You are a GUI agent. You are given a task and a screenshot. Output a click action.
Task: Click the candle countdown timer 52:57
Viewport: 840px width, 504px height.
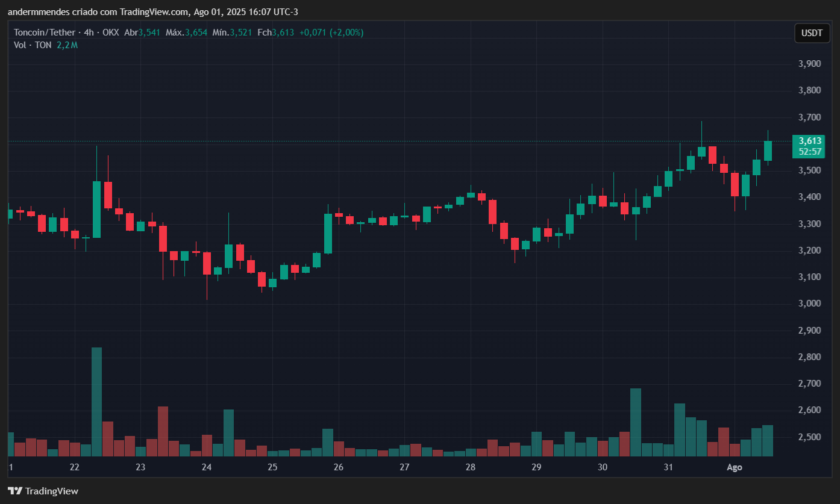click(810, 152)
